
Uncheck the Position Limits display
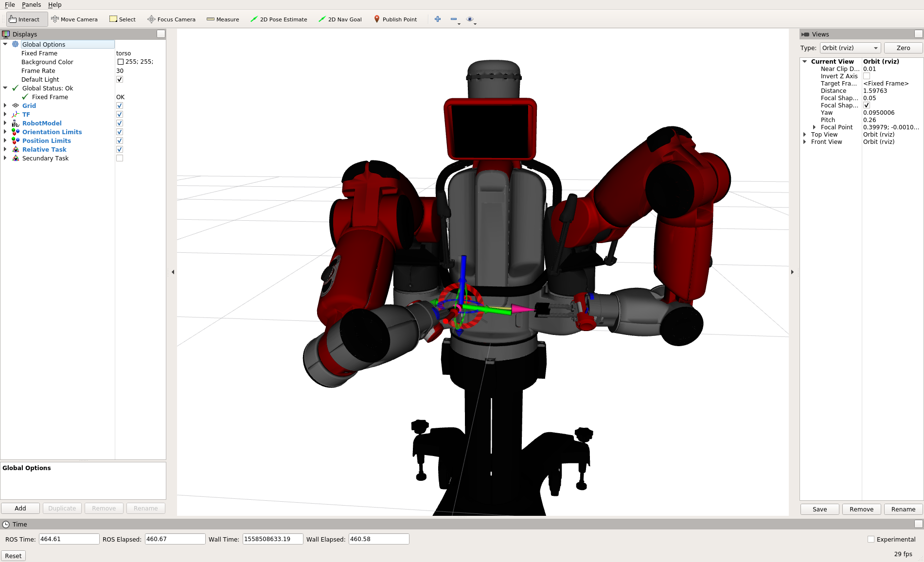tap(120, 140)
